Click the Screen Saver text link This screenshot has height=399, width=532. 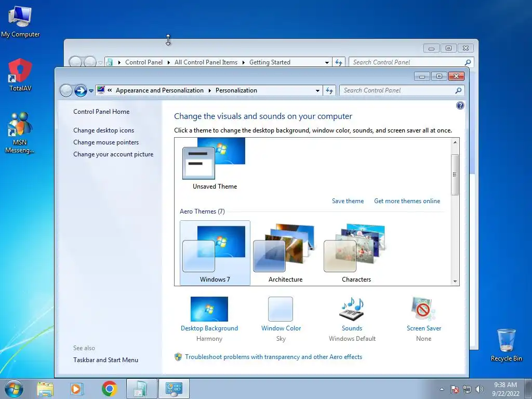pyautogui.click(x=424, y=328)
